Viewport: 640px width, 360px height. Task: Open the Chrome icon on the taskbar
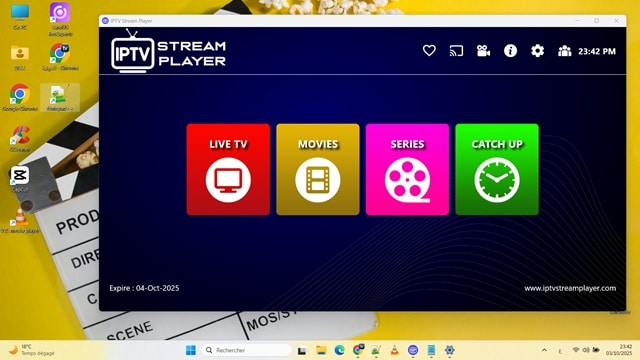(358, 350)
